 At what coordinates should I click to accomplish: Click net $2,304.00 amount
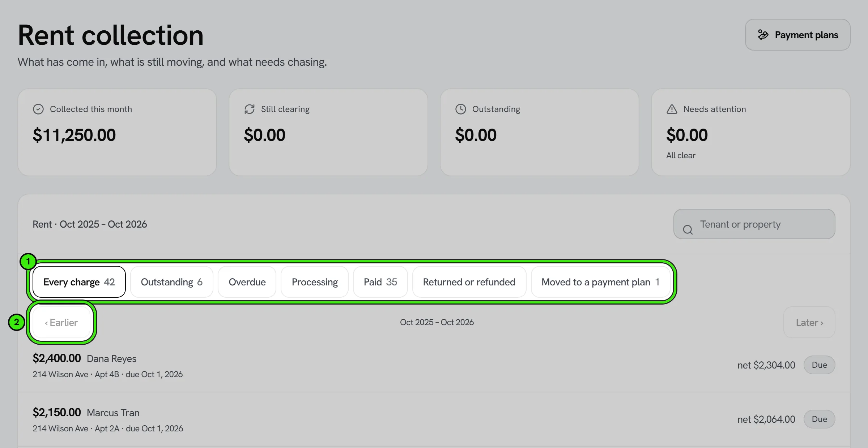[766, 365]
